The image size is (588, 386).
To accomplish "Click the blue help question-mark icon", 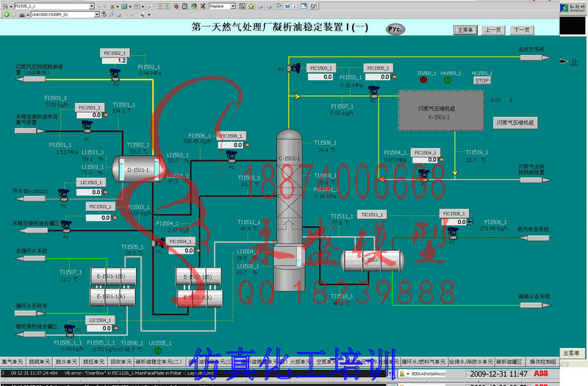I will (x=287, y=7).
